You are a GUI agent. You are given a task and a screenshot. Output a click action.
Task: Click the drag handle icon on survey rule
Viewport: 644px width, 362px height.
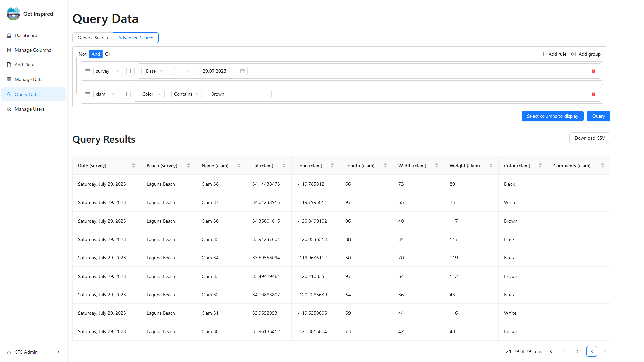(88, 71)
